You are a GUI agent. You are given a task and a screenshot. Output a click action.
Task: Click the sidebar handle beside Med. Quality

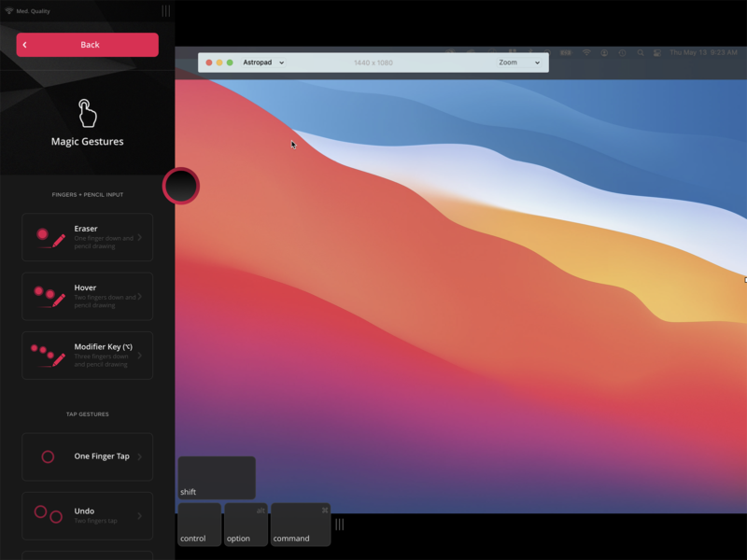pos(166,10)
